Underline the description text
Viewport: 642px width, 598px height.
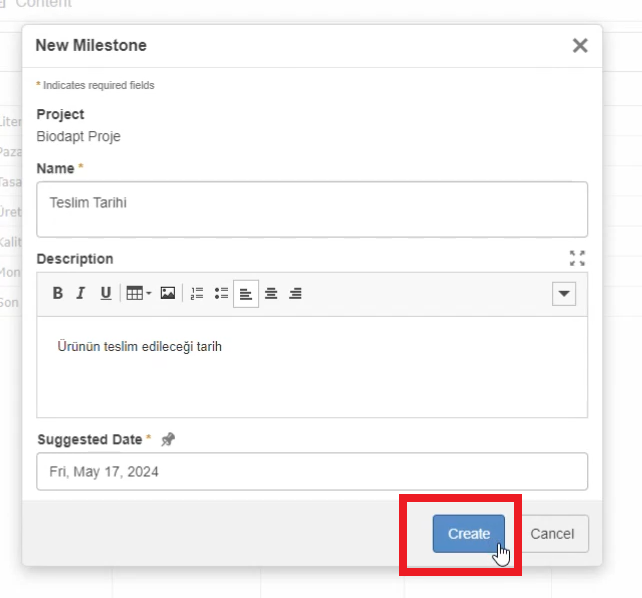(x=105, y=293)
